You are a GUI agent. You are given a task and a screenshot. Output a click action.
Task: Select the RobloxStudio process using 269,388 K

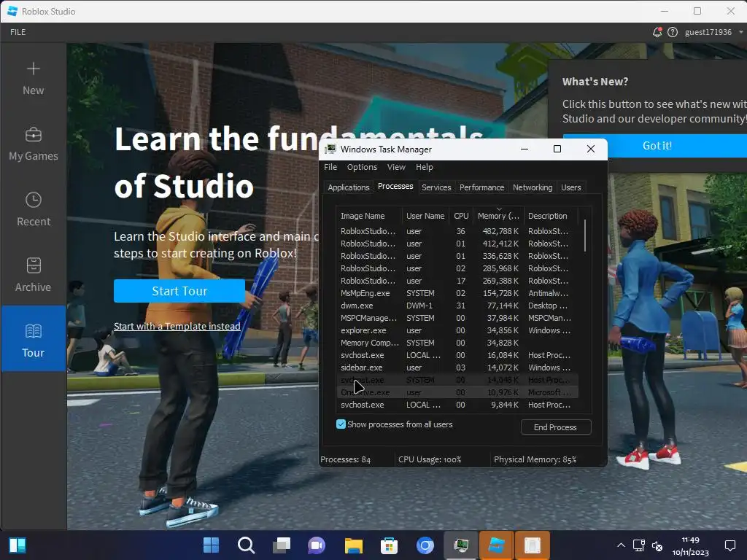pos(457,281)
